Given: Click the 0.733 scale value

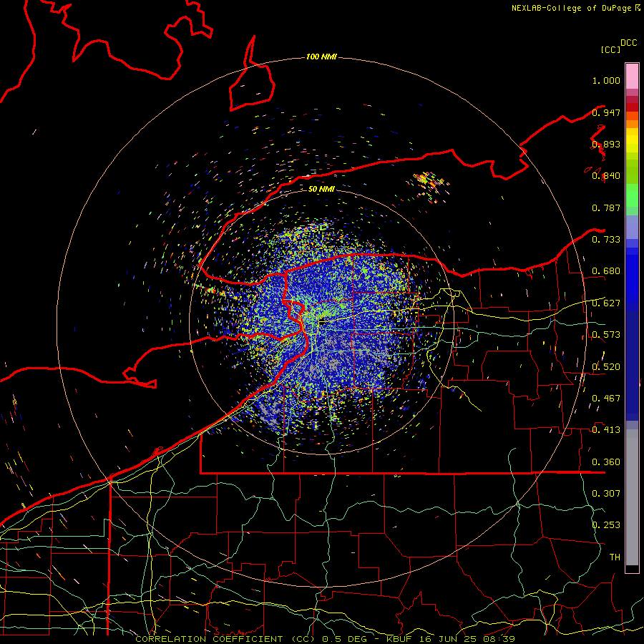Looking at the screenshot, I should (606, 240).
